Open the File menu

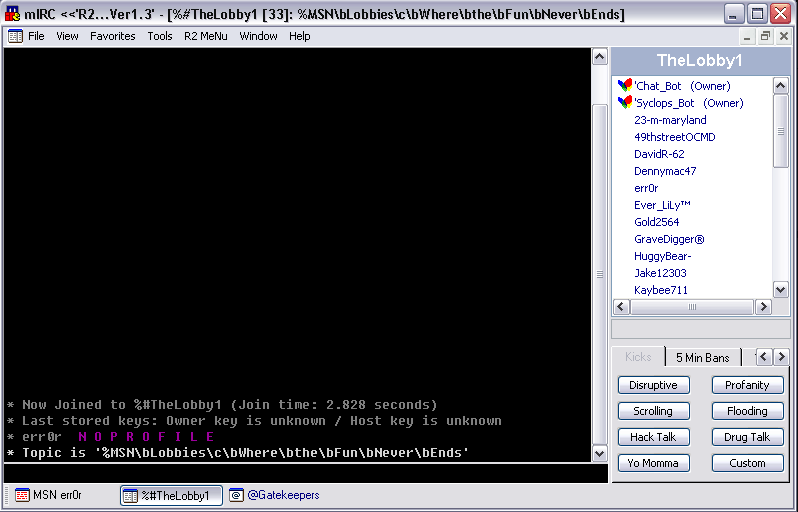click(36, 36)
